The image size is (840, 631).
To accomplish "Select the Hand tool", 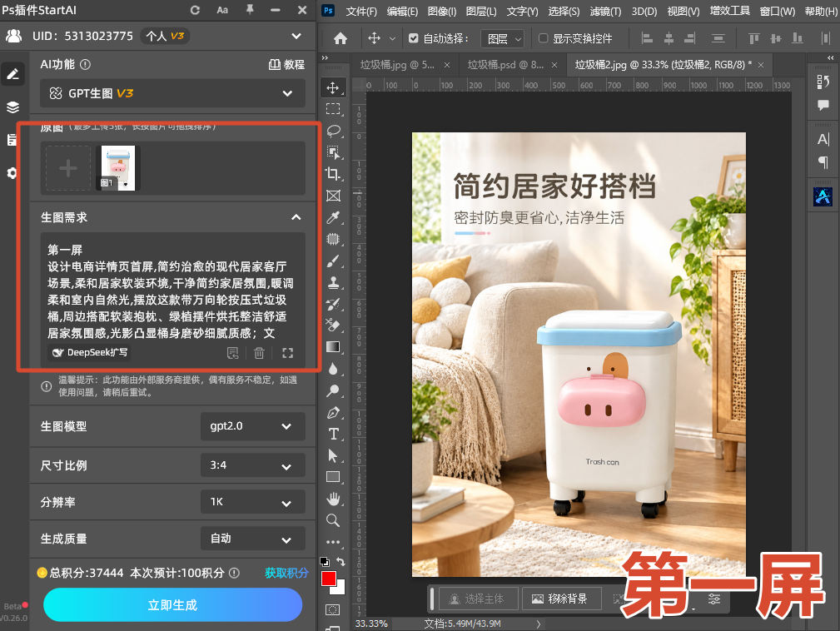I will [x=333, y=499].
